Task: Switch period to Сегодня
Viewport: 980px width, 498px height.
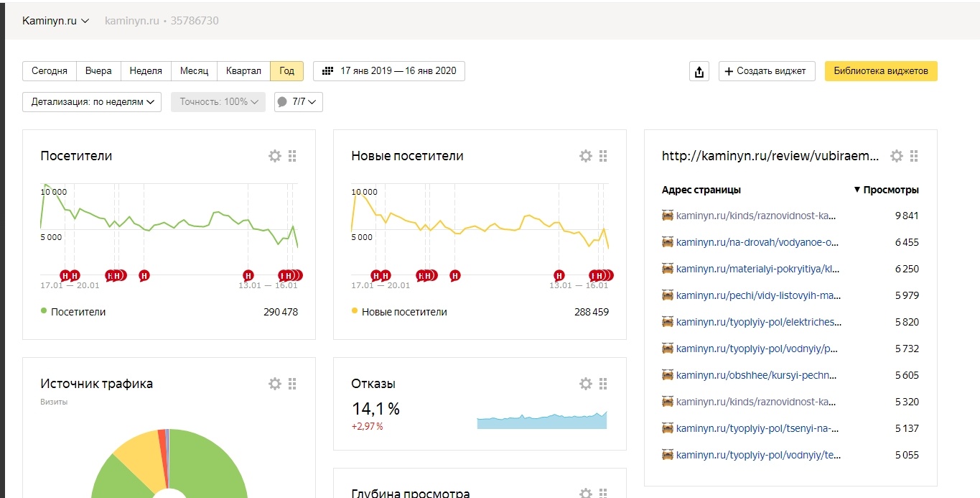Action: coord(50,71)
